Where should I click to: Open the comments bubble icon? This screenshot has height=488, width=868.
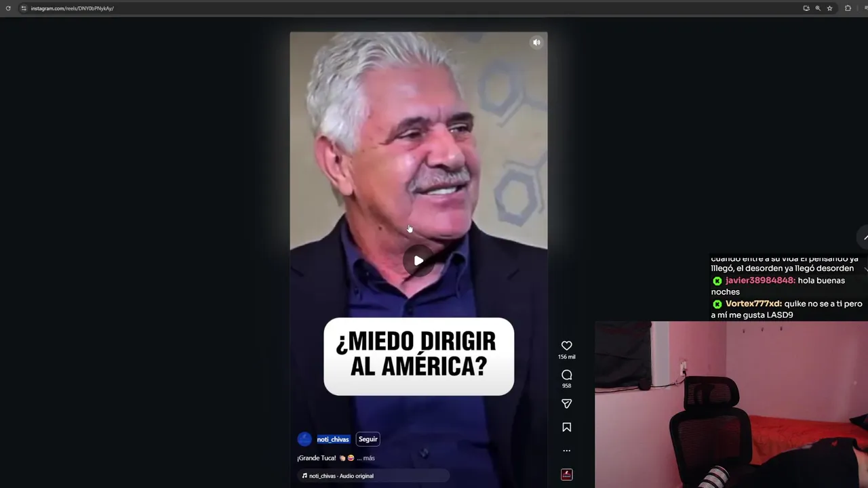tap(566, 375)
